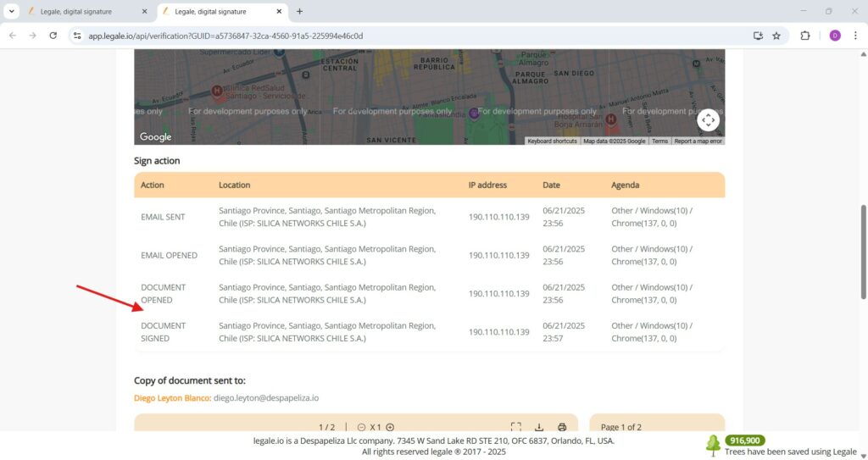Open the Extensions puzzle icon
This screenshot has height=460, width=868.
805,36
